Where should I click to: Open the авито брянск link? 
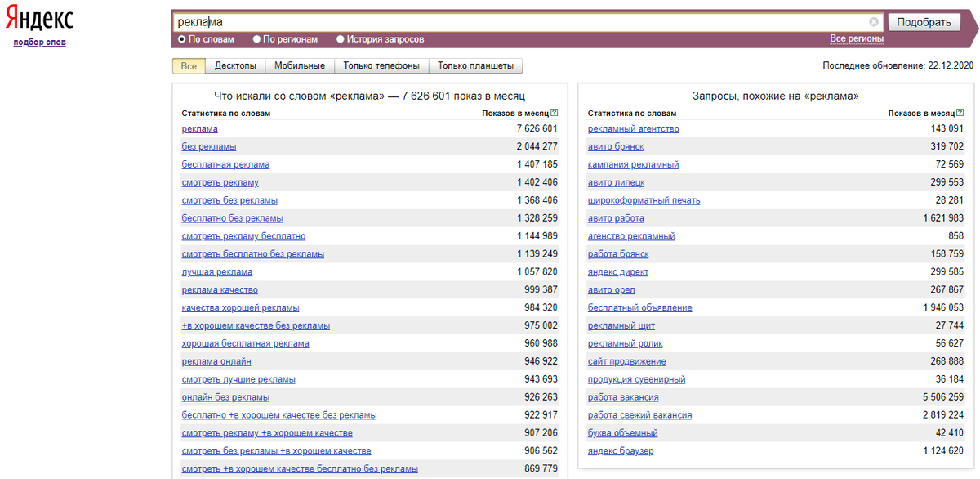616,146
